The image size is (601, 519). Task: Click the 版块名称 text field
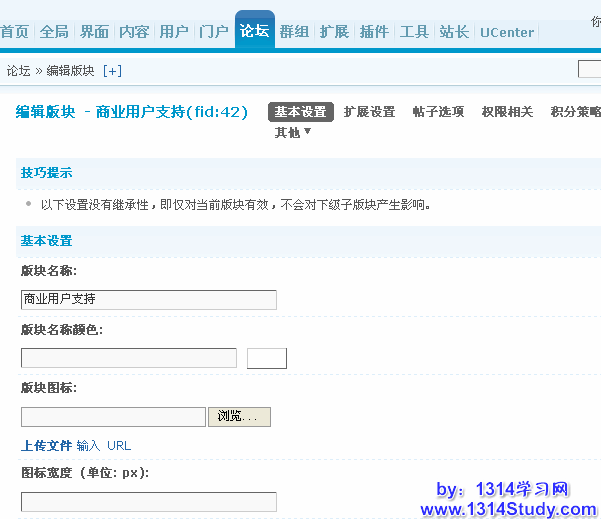(148, 299)
